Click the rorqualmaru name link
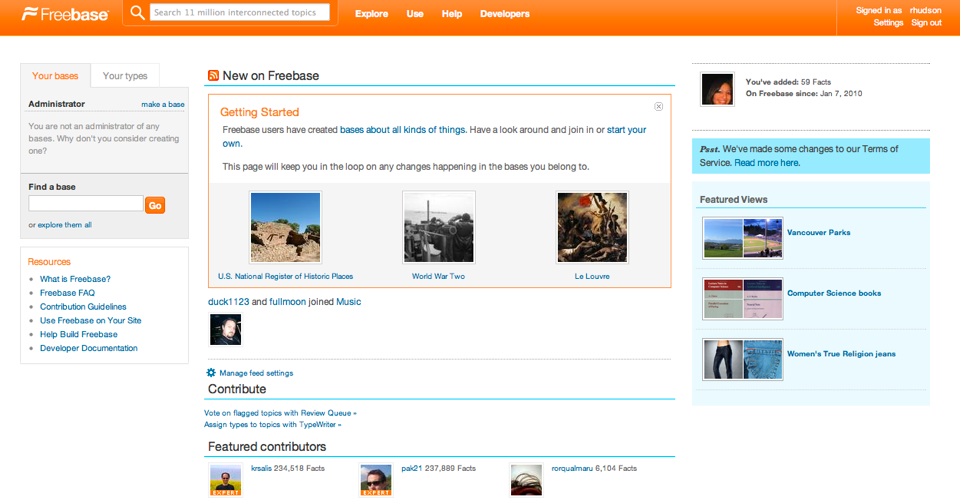 click(x=572, y=468)
